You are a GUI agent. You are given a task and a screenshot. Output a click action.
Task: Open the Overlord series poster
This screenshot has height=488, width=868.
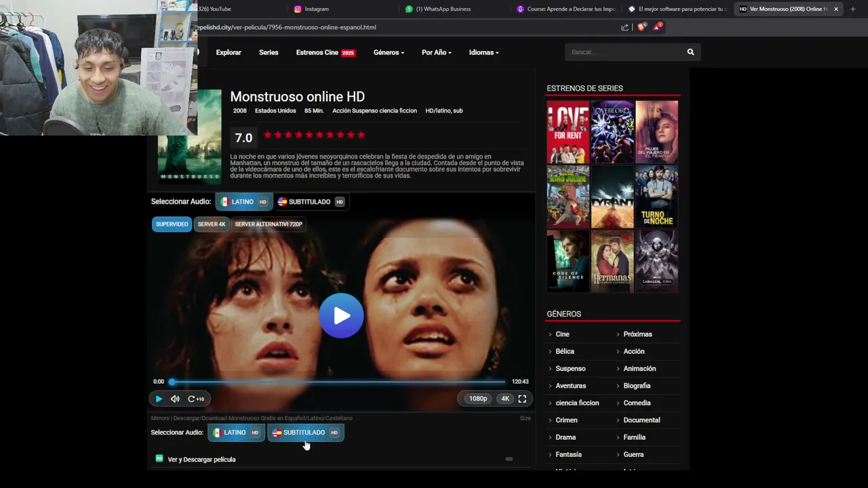coord(612,132)
